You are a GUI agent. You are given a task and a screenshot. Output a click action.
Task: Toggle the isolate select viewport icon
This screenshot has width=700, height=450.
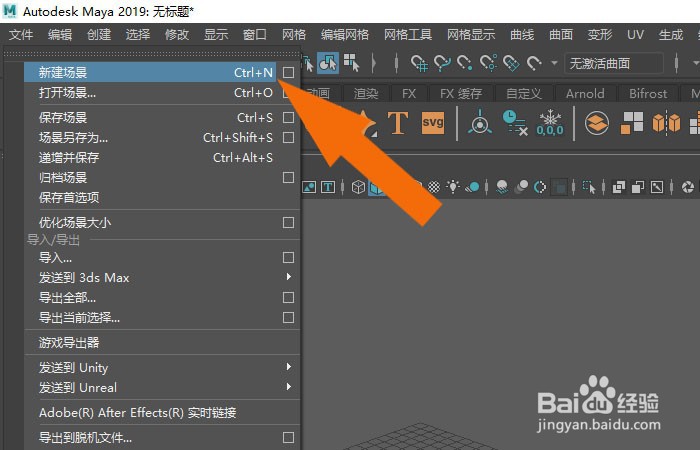point(589,187)
